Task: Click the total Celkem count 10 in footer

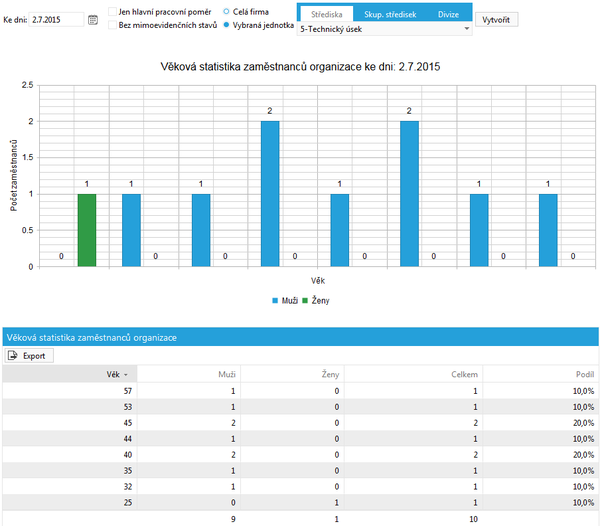Action: pyautogui.click(x=473, y=519)
